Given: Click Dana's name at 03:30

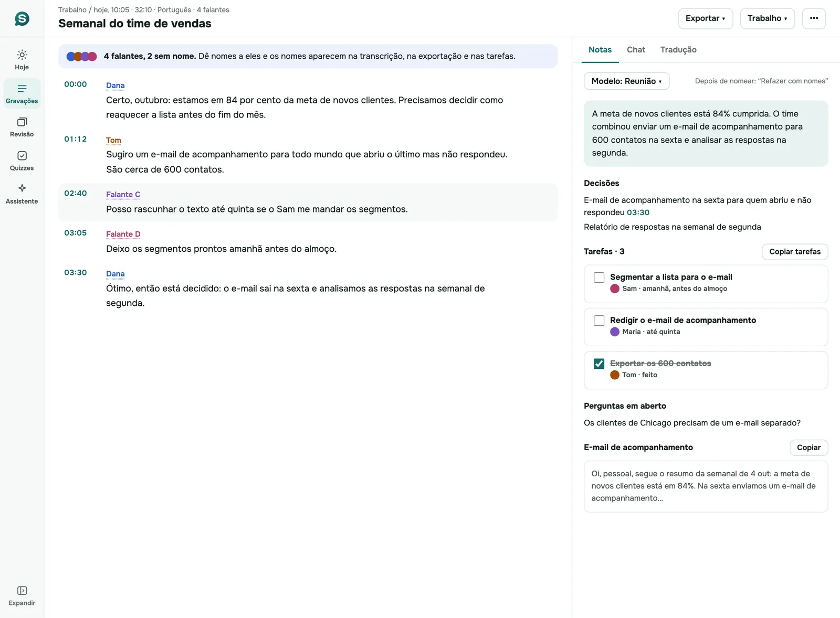Looking at the screenshot, I should click(115, 274).
